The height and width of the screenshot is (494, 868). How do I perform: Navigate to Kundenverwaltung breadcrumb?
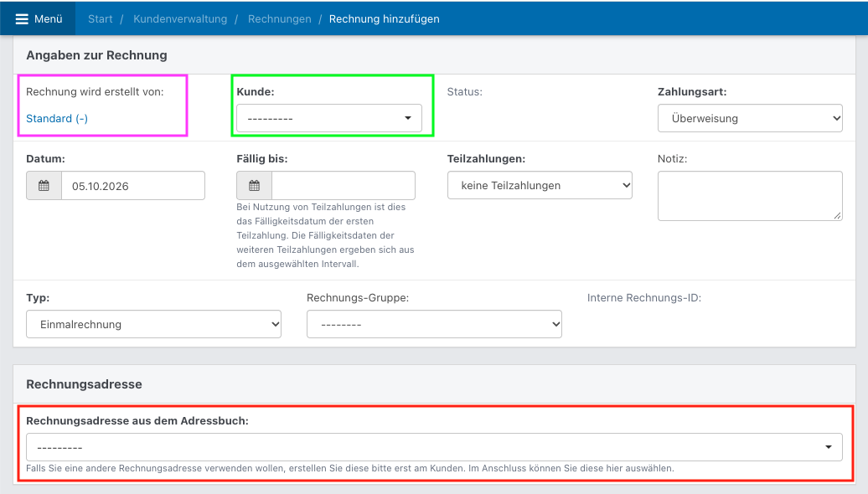(180, 18)
